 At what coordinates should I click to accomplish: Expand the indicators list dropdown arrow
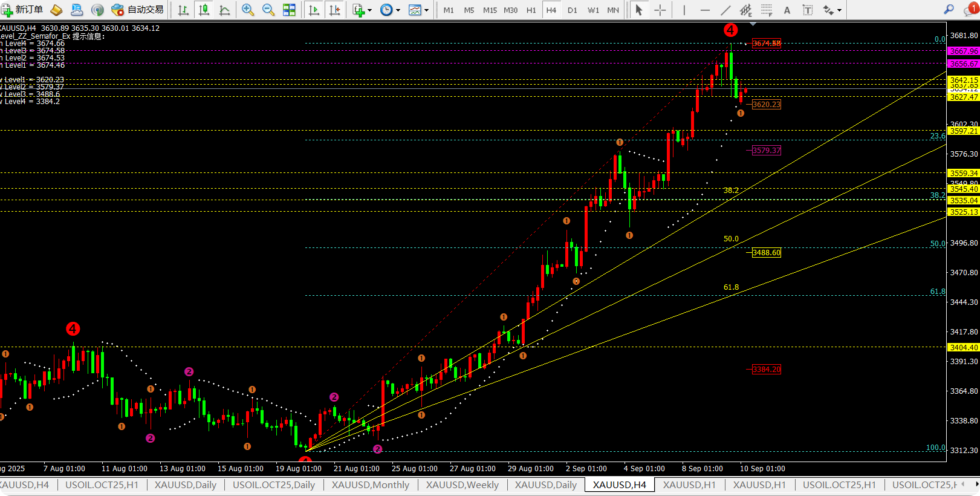coord(370,10)
